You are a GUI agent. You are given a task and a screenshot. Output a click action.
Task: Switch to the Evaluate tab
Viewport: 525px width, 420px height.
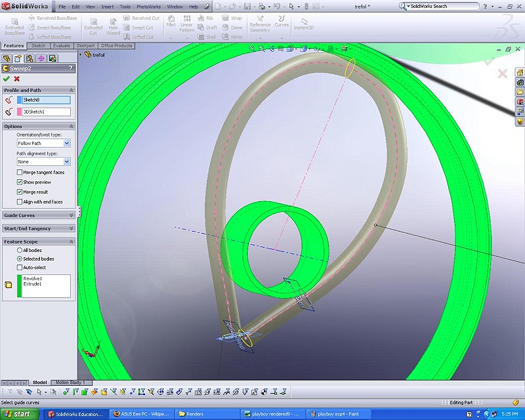point(62,46)
